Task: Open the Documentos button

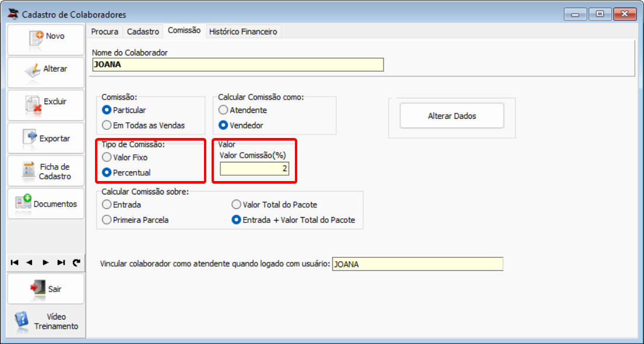Action: 45,204
